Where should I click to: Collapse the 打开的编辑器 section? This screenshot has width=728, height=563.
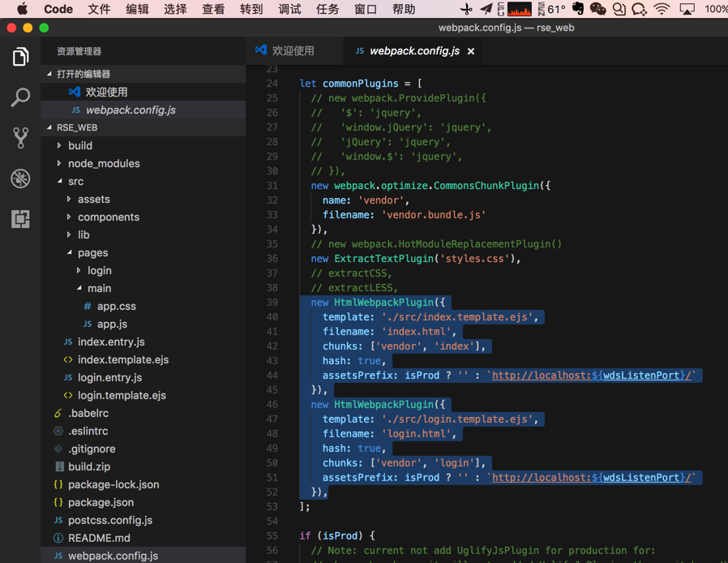(83, 74)
